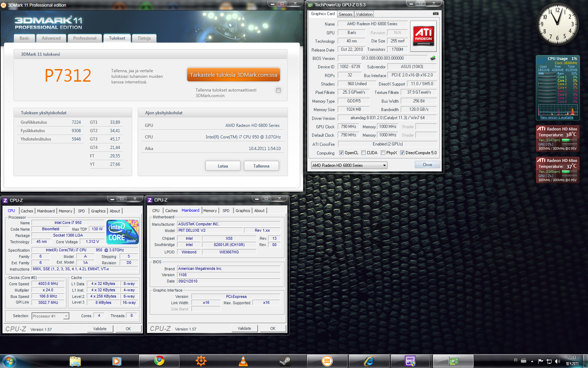Open the Processor #1 selection dropdown

click(x=50, y=316)
